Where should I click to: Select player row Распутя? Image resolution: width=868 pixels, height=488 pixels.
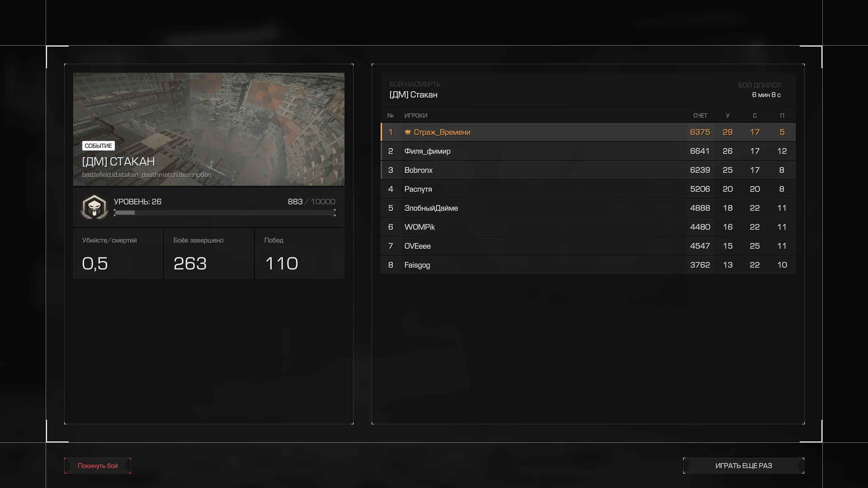tap(588, 189)
